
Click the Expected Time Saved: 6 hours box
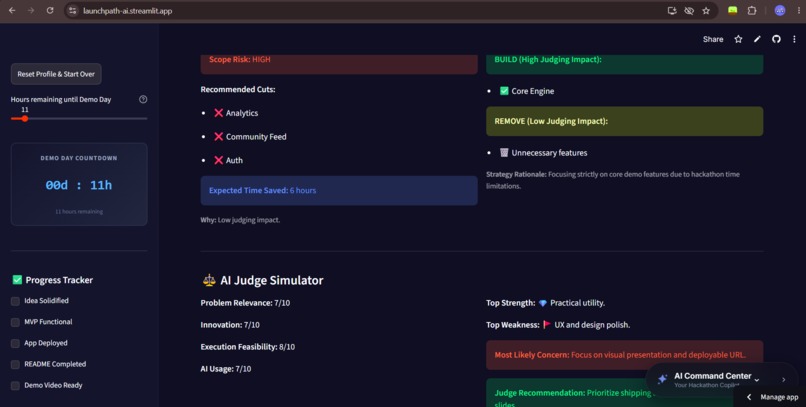click(339, 190)
